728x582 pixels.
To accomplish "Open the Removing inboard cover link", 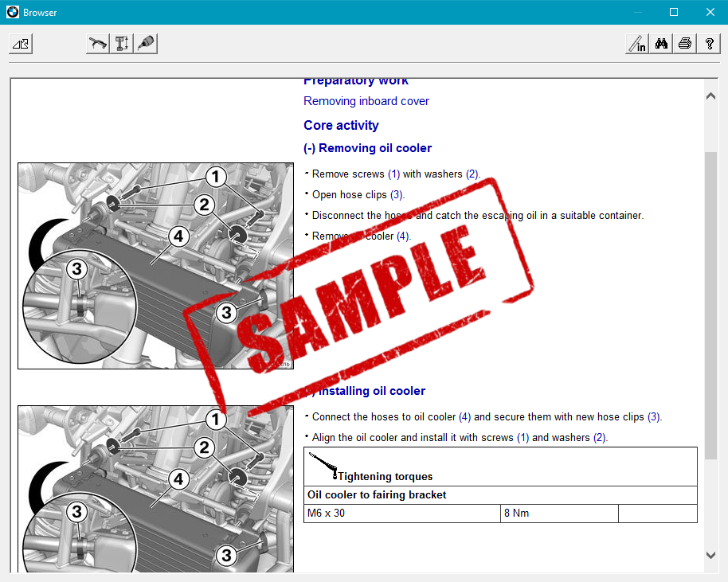I will pyautogui.click(x=366, y=101).
